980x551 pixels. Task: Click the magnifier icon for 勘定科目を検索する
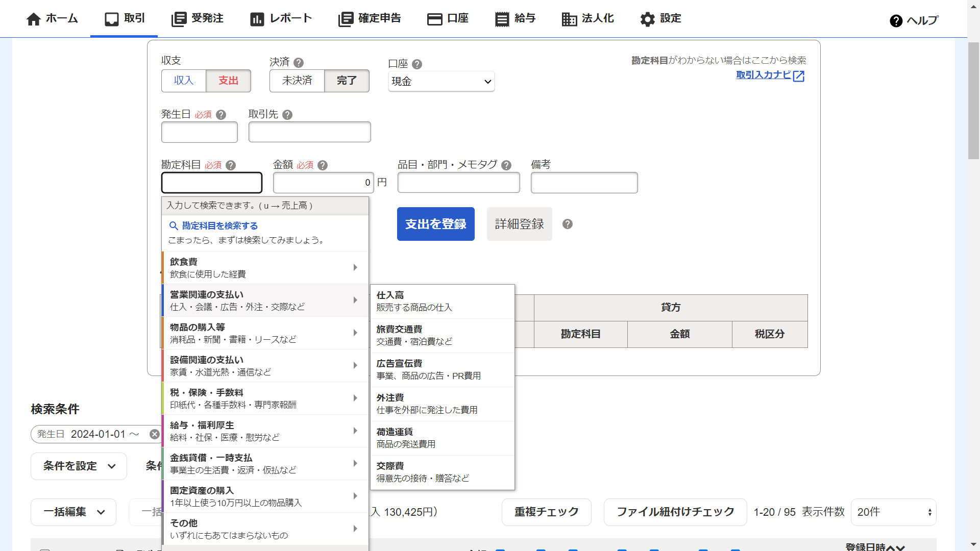174,226
